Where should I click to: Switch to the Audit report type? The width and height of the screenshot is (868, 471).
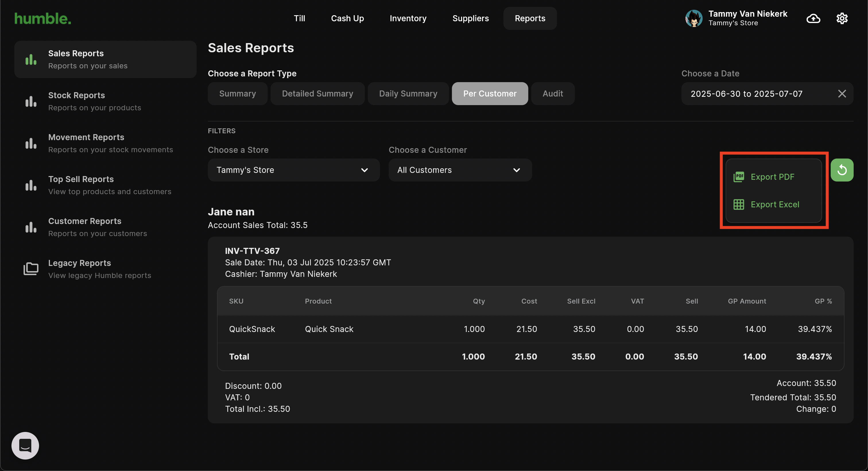(x=553, y=94)
